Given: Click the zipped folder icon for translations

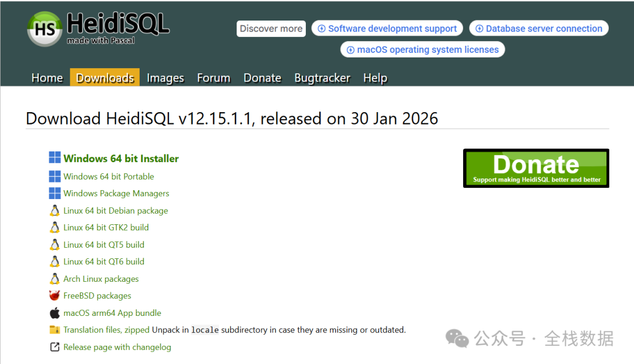Looking at the screenshot, I should 55,330.
